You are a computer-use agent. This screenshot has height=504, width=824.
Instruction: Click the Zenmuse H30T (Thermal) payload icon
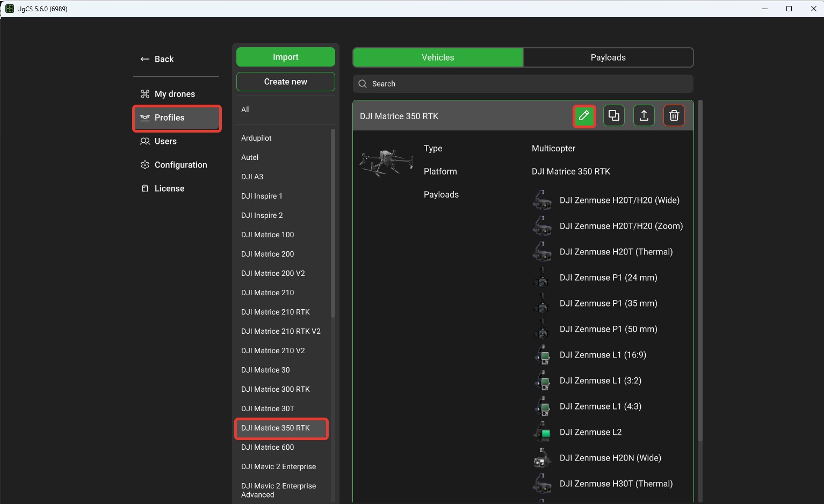542,484
